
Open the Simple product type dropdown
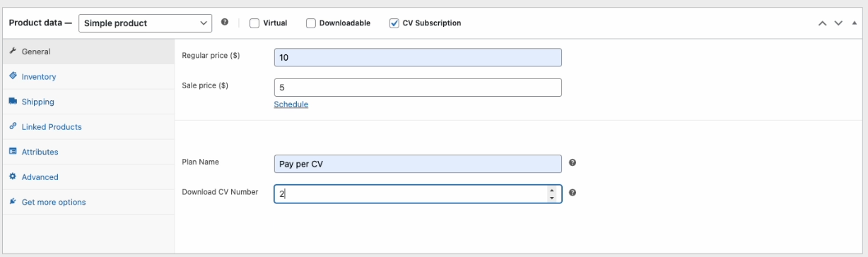pyautogui.click(x=145, y=23)
